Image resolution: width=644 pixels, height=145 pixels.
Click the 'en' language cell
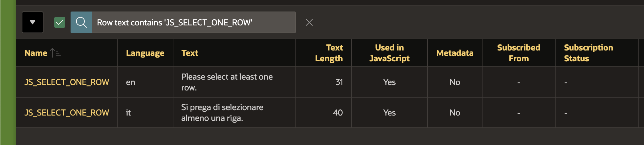(x=131, y=82)
